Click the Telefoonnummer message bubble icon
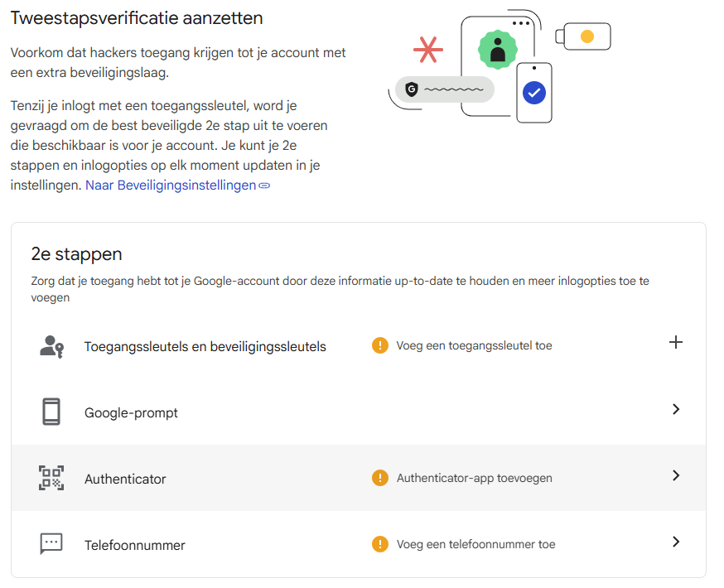Screen dimensions: 724x588 (51, 543)
